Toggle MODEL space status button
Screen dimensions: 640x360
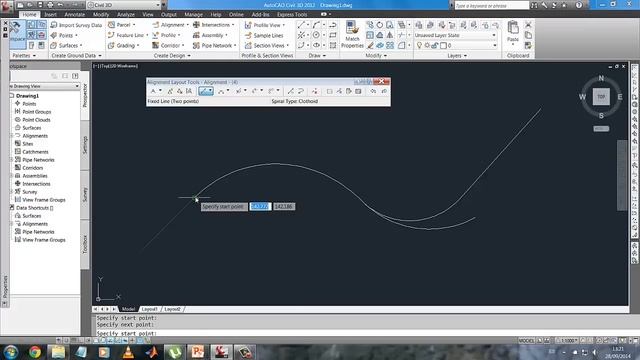coord(526,340)
